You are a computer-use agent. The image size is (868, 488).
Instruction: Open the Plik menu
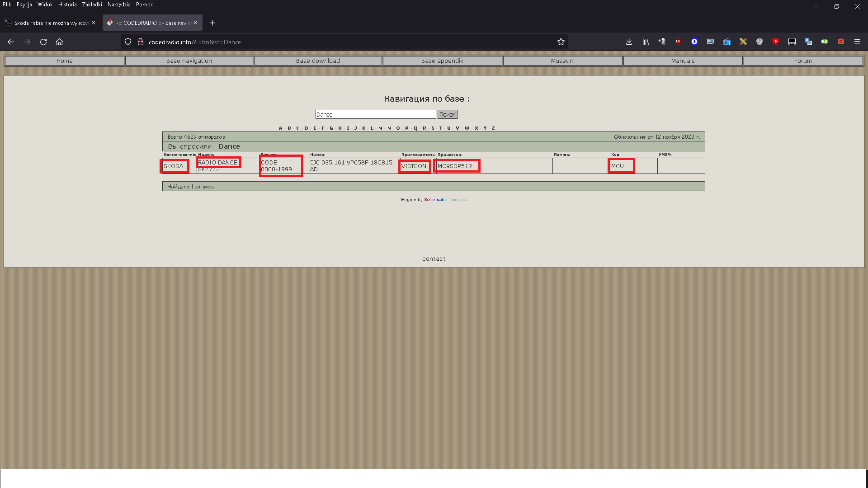click(7, 5)
